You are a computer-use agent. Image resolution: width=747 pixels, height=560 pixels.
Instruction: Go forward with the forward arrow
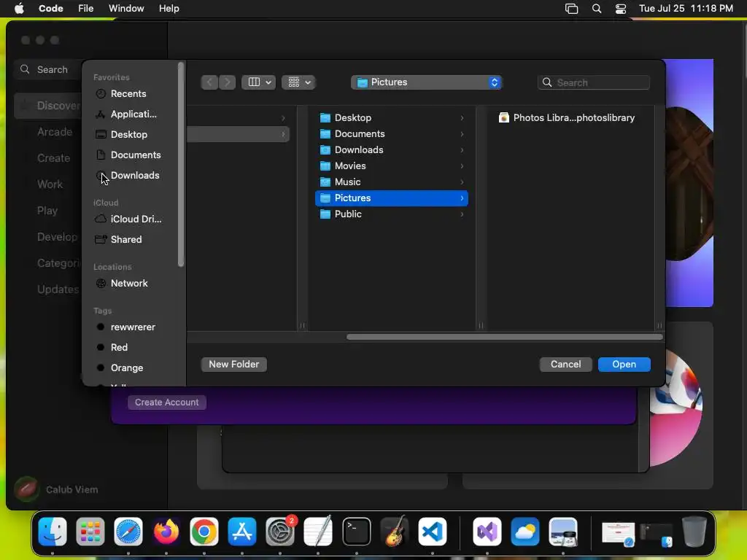(x=228, y=82)
